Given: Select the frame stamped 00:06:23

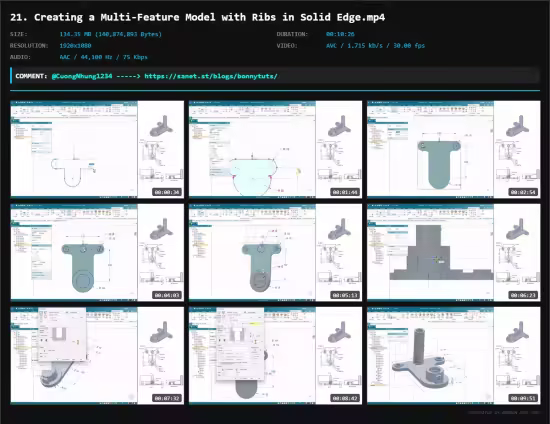Looking at the screenshot, I should tap(454, 252).
